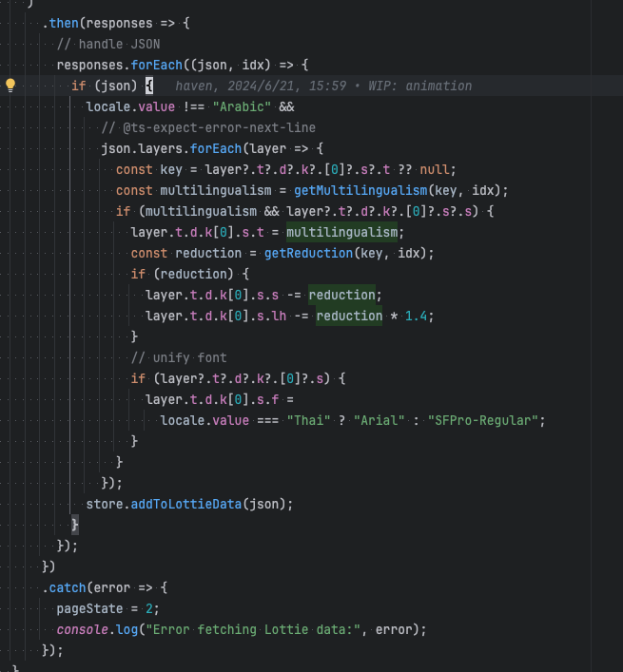This screenshot has width=623, height=672.
Task: Click the "SFPro-Regular" string literal
Action: click(483, 420)
